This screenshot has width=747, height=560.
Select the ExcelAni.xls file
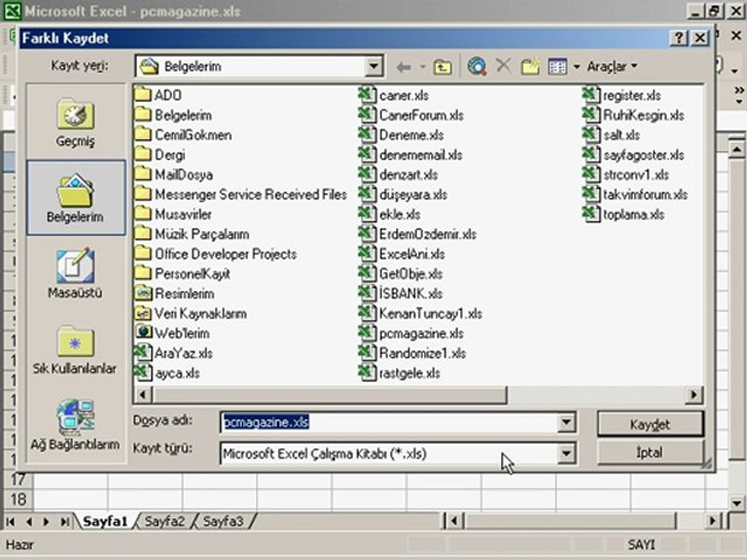click(x=402, y=254)
